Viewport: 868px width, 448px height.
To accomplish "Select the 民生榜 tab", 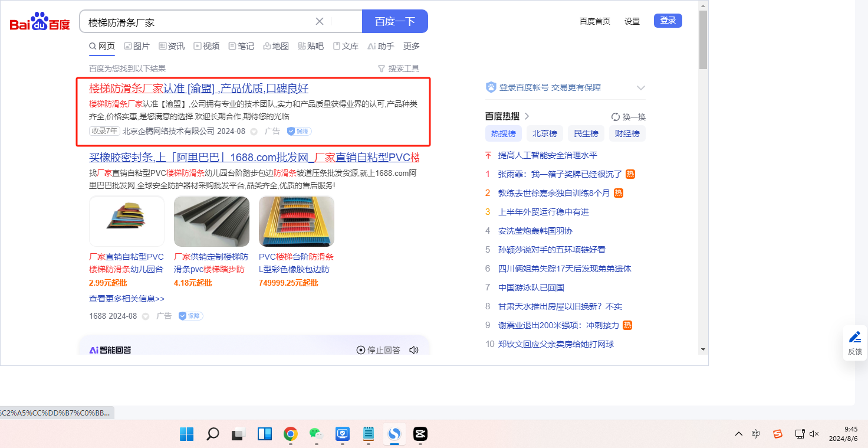I will click(586, 133).
